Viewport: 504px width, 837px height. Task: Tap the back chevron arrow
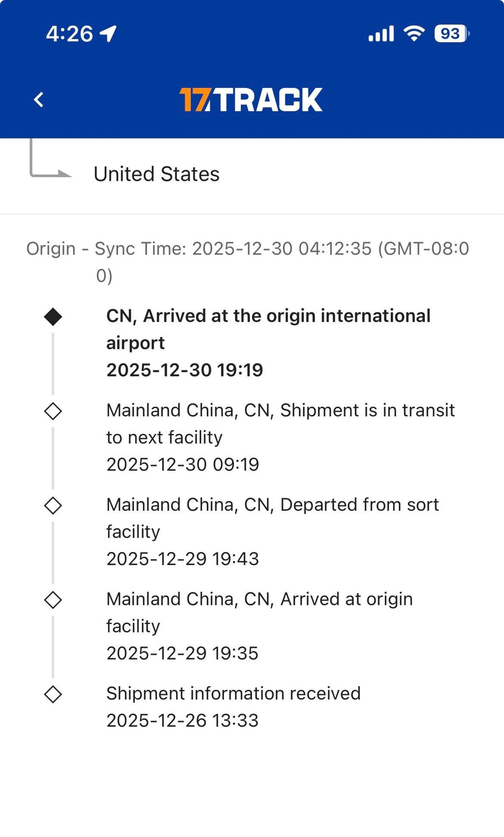tap(39, 99)
